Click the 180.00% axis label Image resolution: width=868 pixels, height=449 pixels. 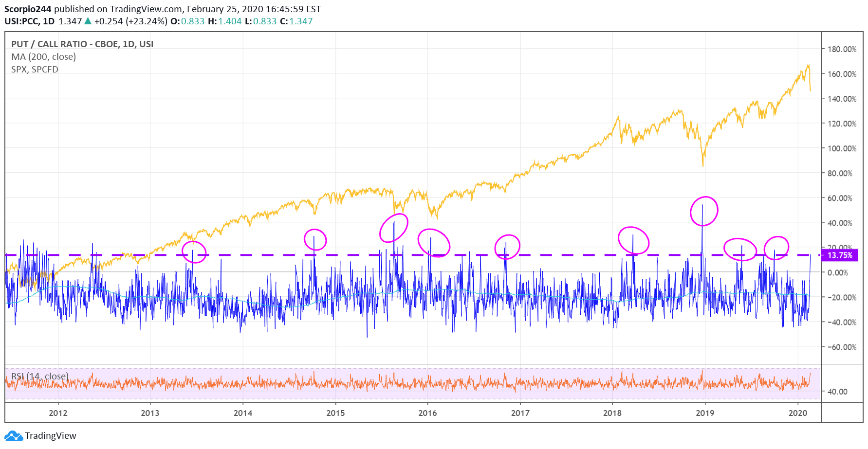842,49
